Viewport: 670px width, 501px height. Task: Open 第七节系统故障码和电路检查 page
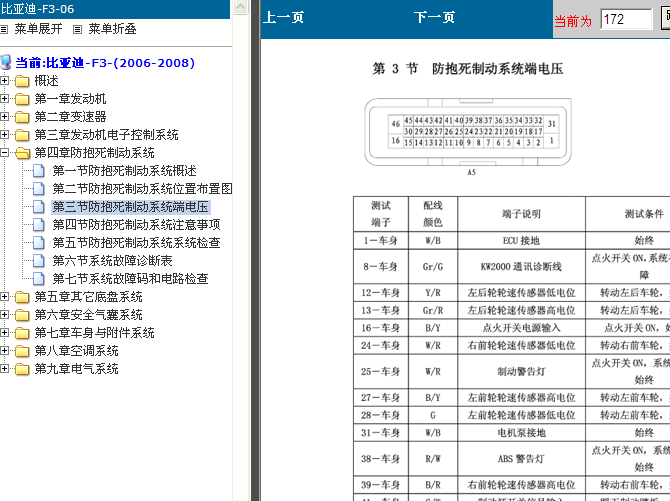coord(130,279)
